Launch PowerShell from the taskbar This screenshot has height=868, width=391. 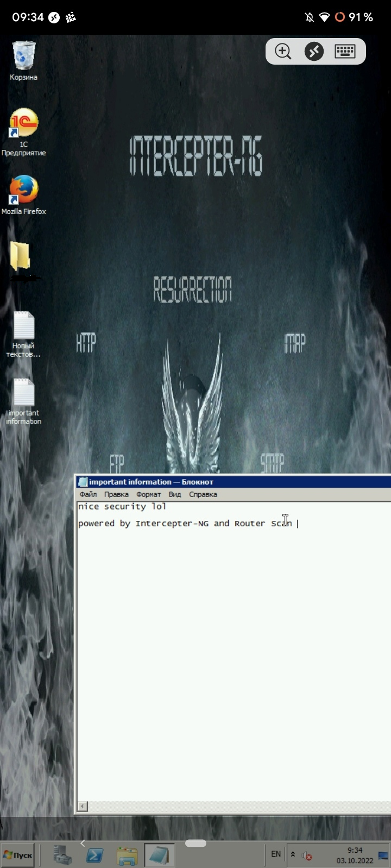[95, 855]
